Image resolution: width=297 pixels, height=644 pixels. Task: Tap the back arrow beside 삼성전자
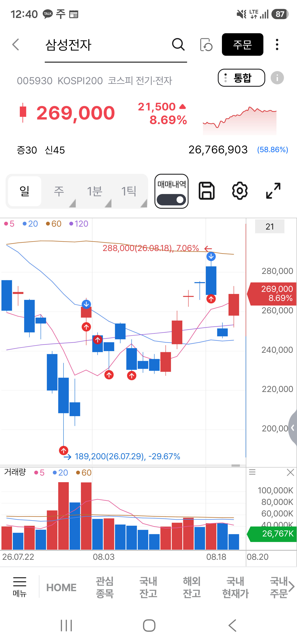tap(15, 45)
